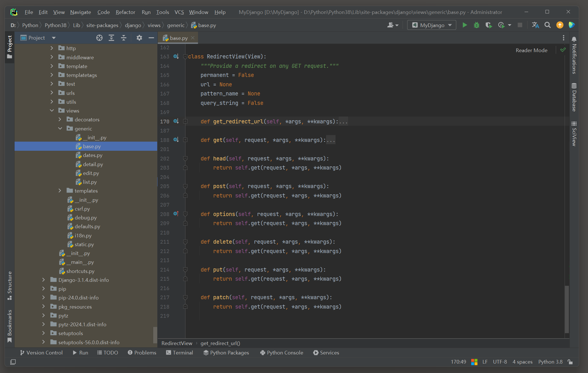Open Database tool window
This screenshot has width=588, height=373.
[574, 97]
